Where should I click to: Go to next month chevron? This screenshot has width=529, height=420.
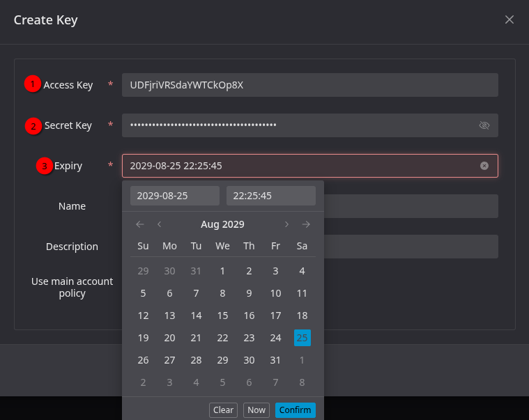(286, 224)
